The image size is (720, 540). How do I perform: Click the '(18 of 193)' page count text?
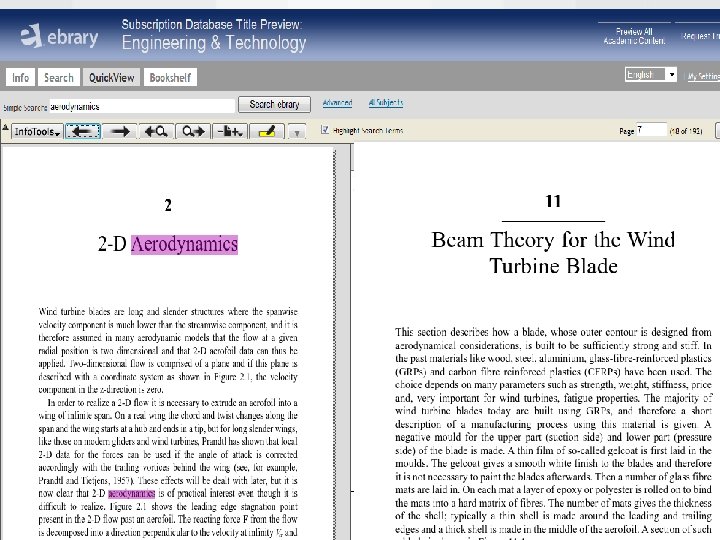(x=686, y=131)
